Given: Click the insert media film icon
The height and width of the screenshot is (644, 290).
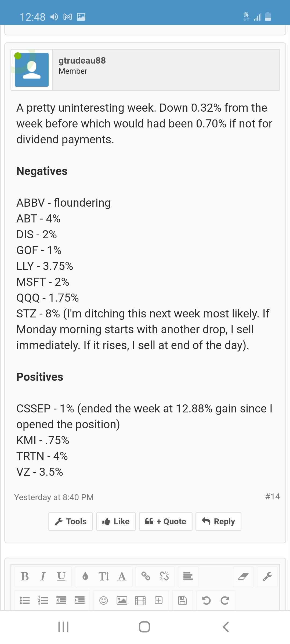Looking at the screenshot, I should (140, 600).
